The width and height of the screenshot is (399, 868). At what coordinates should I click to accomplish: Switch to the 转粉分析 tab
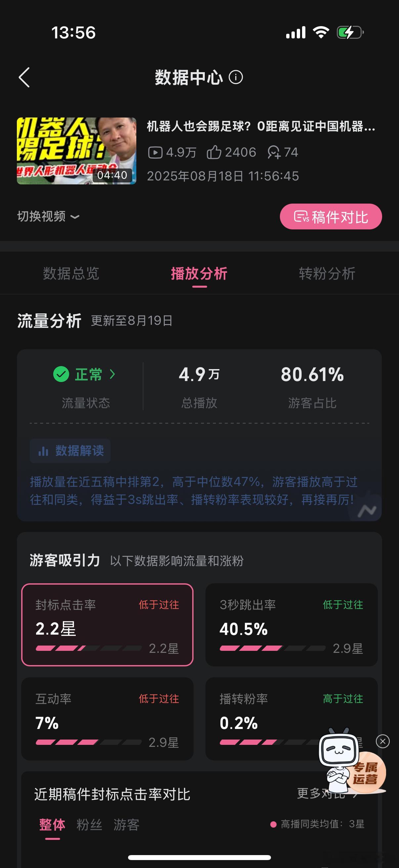[x=327, y=273]
